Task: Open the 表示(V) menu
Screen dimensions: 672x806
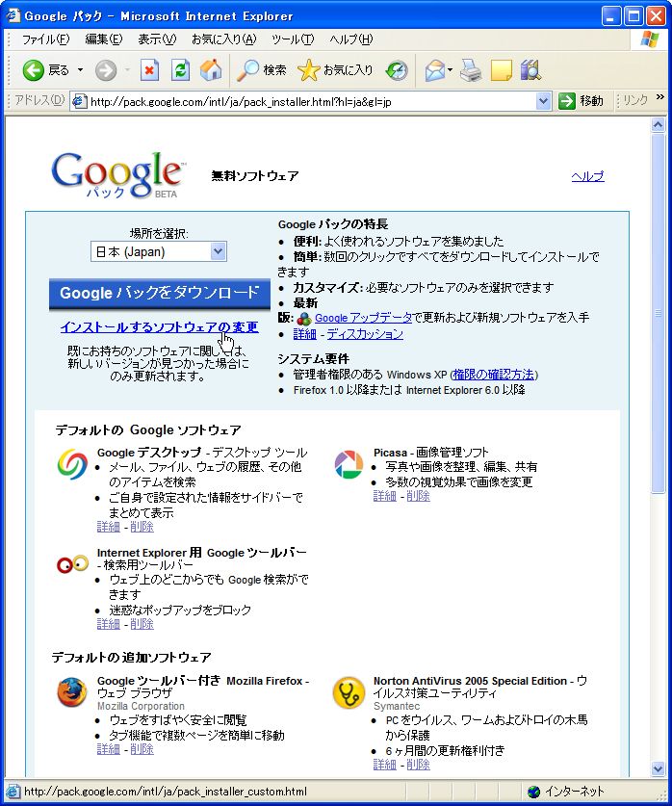Action: click(157, 39)
